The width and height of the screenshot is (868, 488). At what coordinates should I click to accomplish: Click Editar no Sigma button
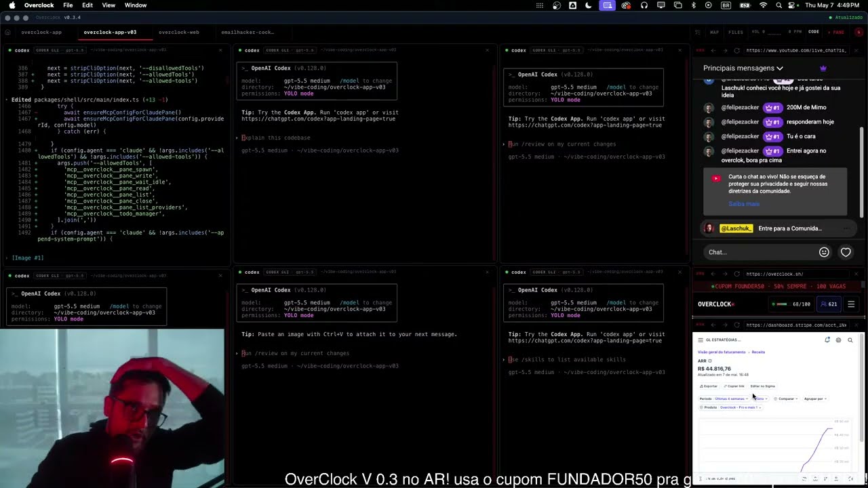pyautogui.click(x=763, y=386)
